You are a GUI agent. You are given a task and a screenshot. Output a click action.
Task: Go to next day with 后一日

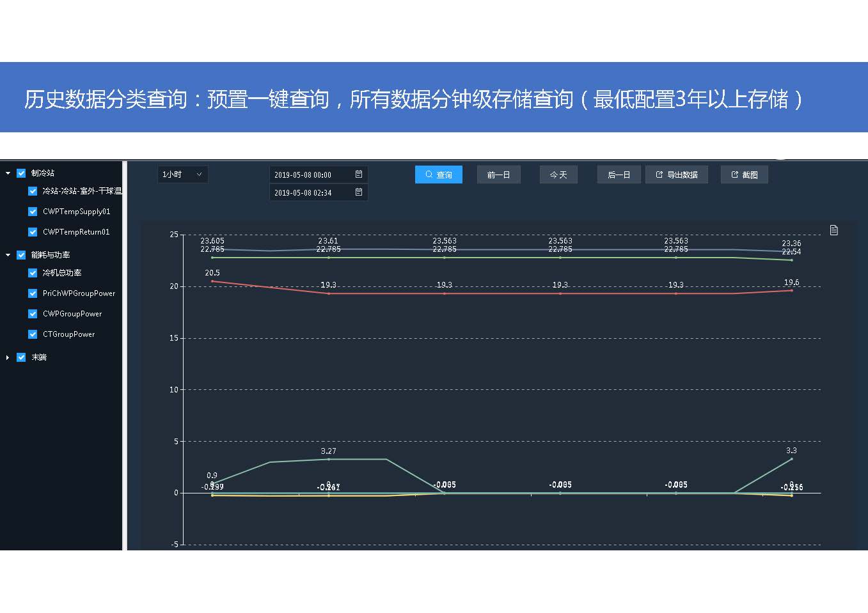[x=619, y=175]
